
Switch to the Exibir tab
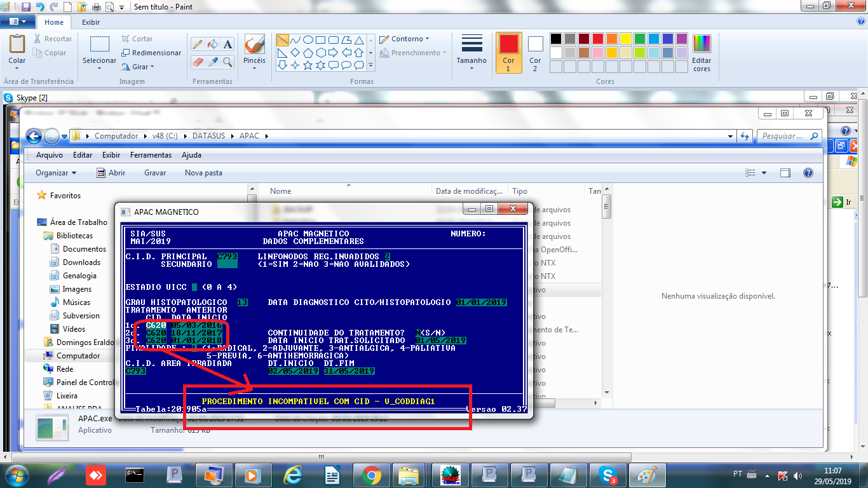[x=91, y=22]
